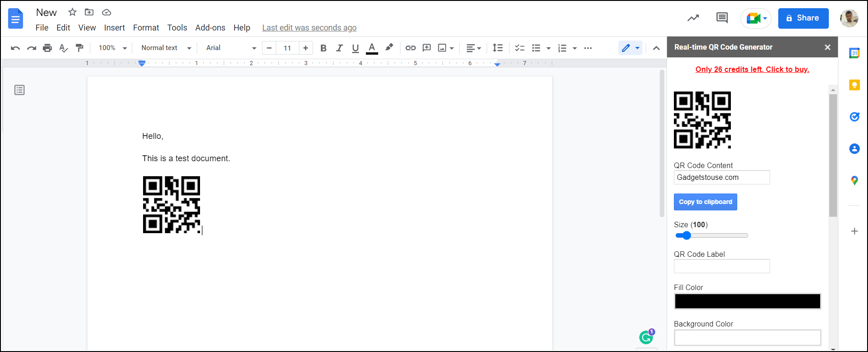Click the Move to folder icon
Image resolution: width=868 pixels, height=352 pixels.
89,12
